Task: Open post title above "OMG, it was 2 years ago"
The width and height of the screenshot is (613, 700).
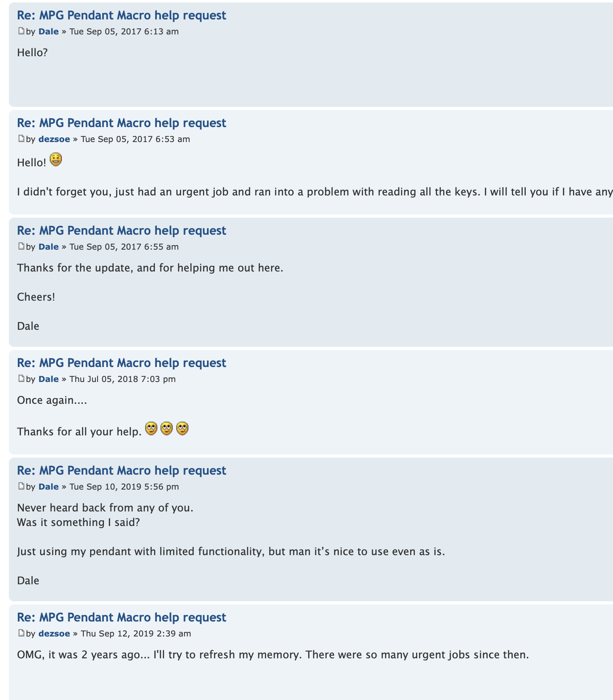Action: coord(122,617)
